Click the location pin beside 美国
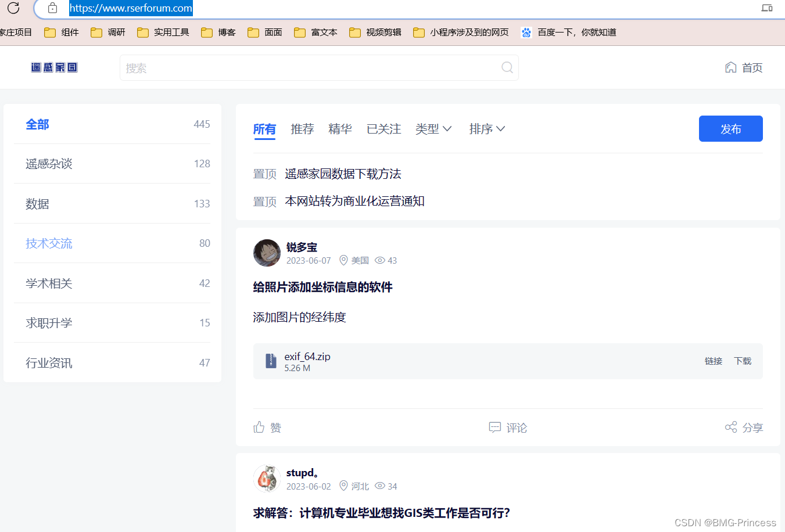Image resolution: width=785 pixels, height=532 pixels. (343, 260)
